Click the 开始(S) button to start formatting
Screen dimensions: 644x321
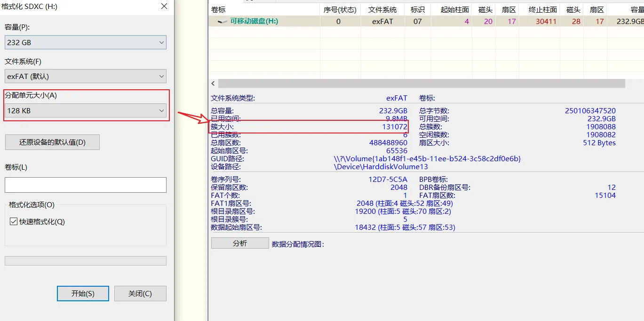click(83, 293)
